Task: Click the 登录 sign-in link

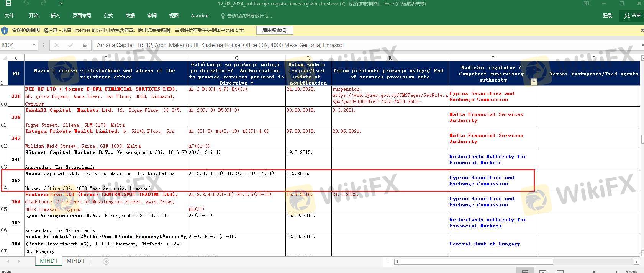Action: 607,16
